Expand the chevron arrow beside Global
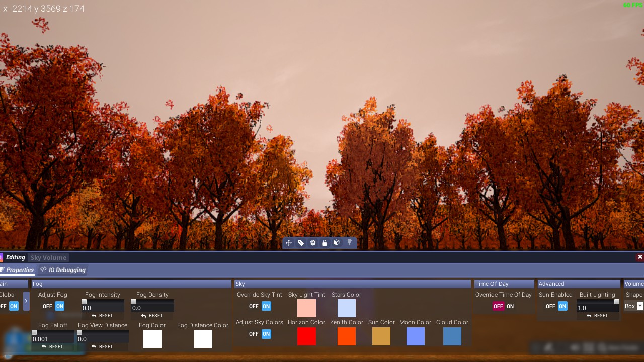644x362 pixels. point(26,301)
